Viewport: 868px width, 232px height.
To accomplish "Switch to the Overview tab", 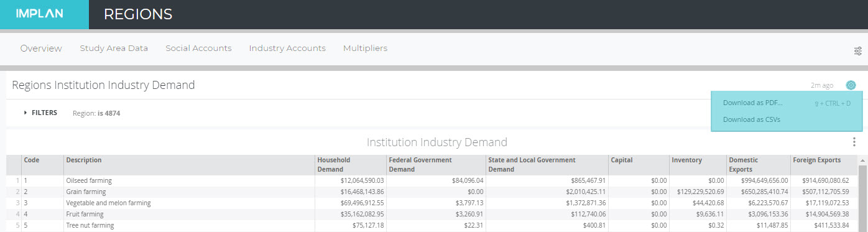I will pyautogui.click(x=41, y=48).
